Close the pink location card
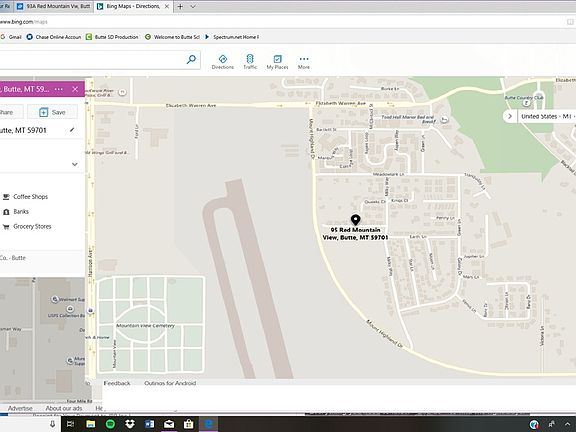 (x=75, y=89)
